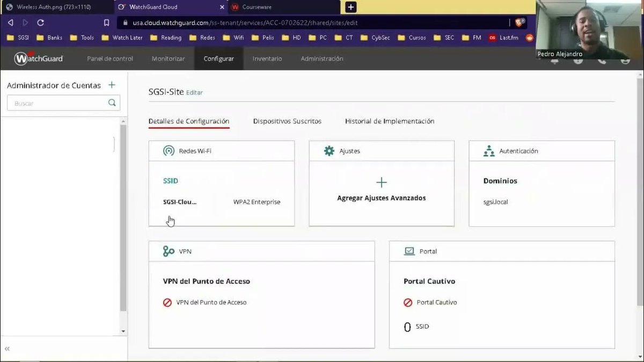Open the FM bookmarks folder
Screen dimensions: 644x362
tap(472, 38)
